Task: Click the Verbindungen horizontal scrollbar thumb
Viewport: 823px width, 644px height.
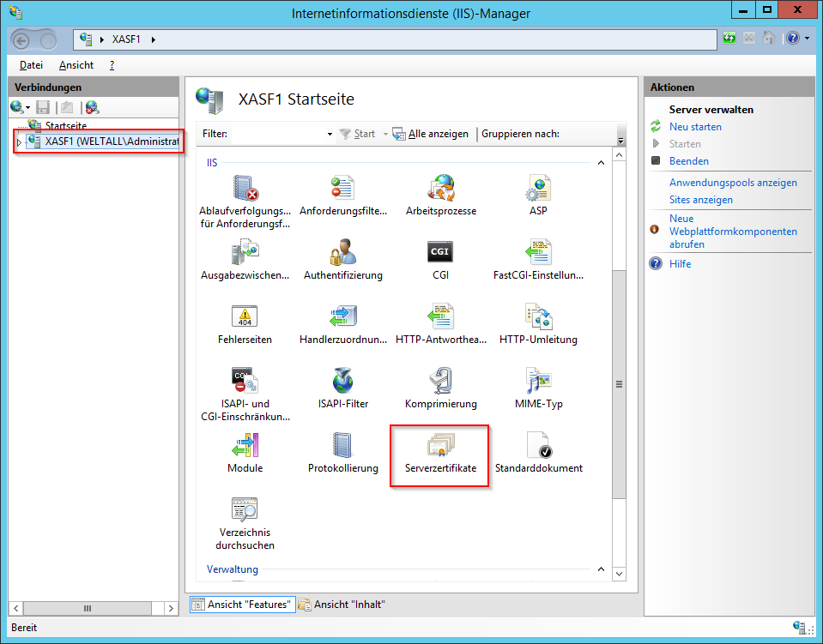Action: point(88,608)
